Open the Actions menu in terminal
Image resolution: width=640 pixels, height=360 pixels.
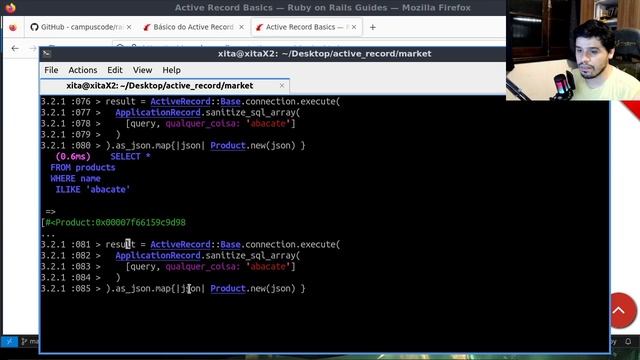click(83, 70)
